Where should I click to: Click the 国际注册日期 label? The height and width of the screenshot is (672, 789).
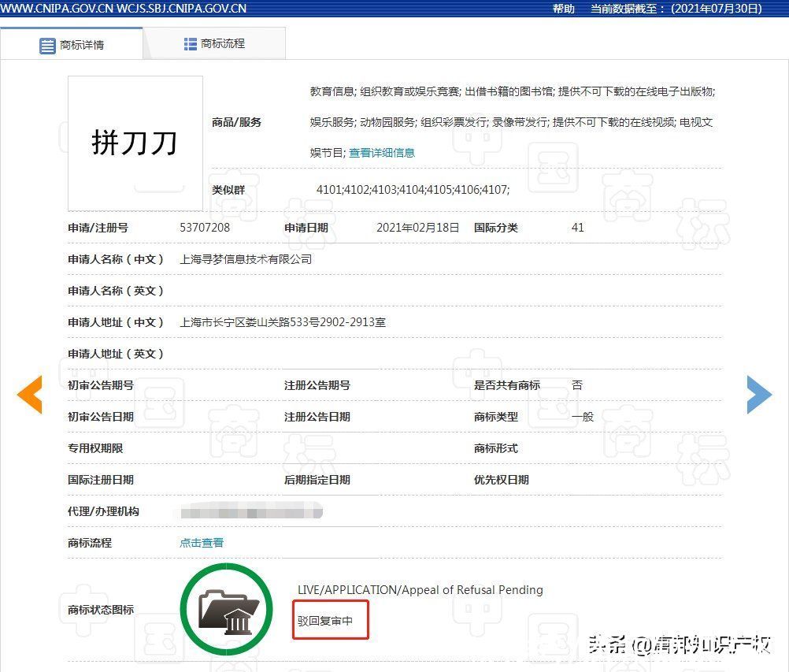[101, 480]
